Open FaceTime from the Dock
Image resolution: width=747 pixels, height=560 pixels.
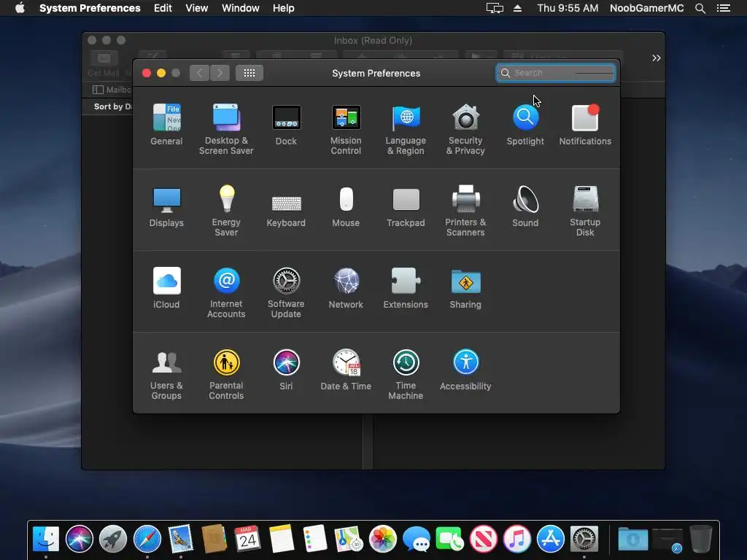449,539
